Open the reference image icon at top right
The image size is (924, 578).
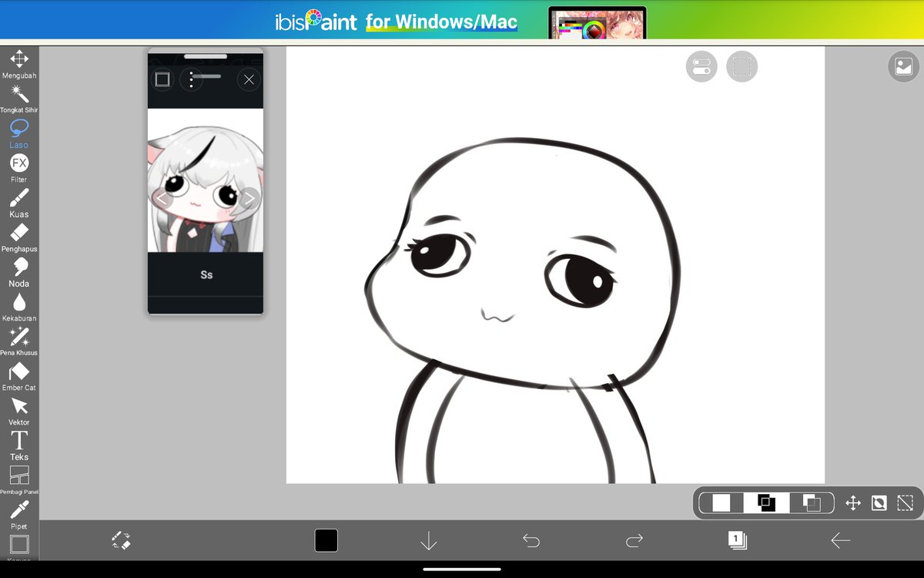click(903, 67)
